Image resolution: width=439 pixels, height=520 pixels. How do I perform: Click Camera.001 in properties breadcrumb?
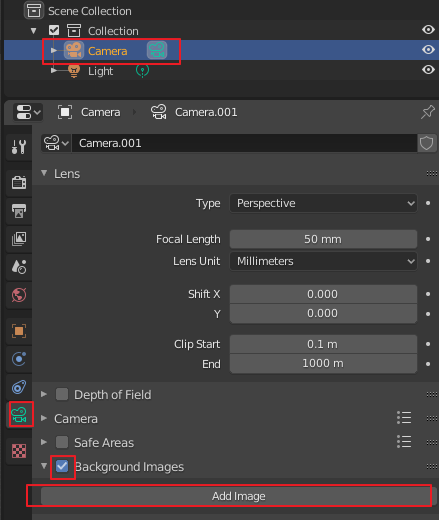(x=206, y=112)
